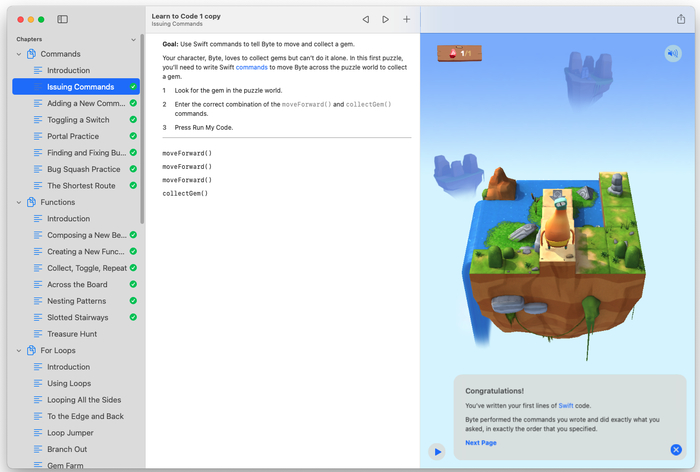Viewport: 700px width, 472px height.
Task: Collapse the For Loops chapter
Action: tap(19, 351)
